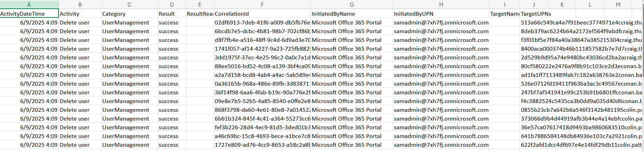Click the InitiatedByUPN header cell
Screen dimensions: 644x152
tap(441, 14)
